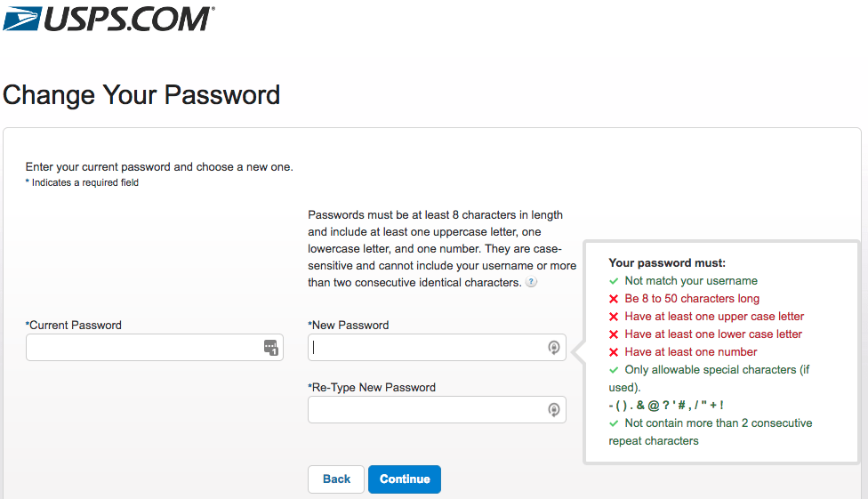Focus the Current Password input field
The height and width of the screenshot is (499, 868).
(x=142, y=348)
